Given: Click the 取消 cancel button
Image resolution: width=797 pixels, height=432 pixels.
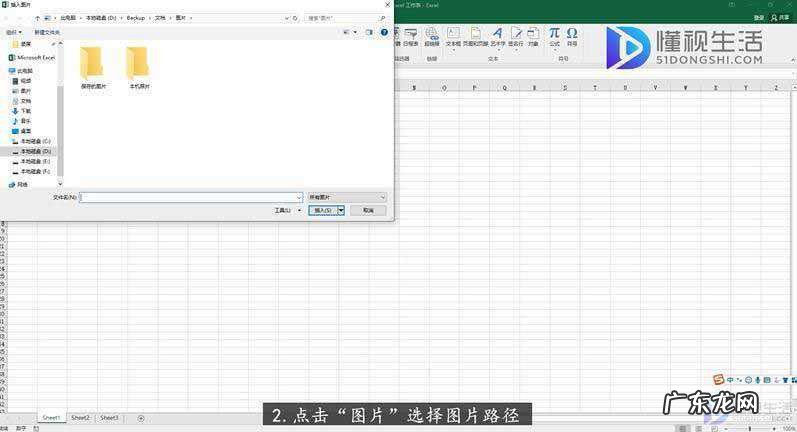Looking at the screenshot, I should [368, 210].
